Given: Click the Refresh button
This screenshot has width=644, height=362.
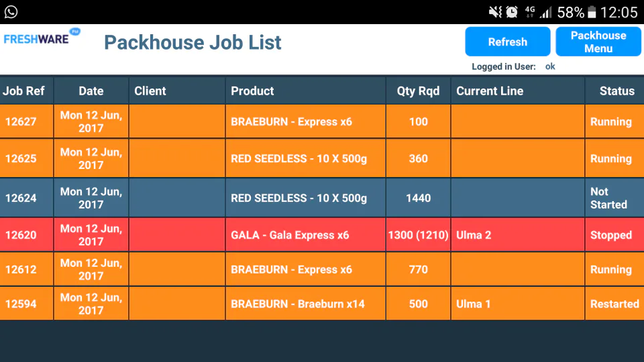Looking at the screenshot, I should tap(508, 42).
